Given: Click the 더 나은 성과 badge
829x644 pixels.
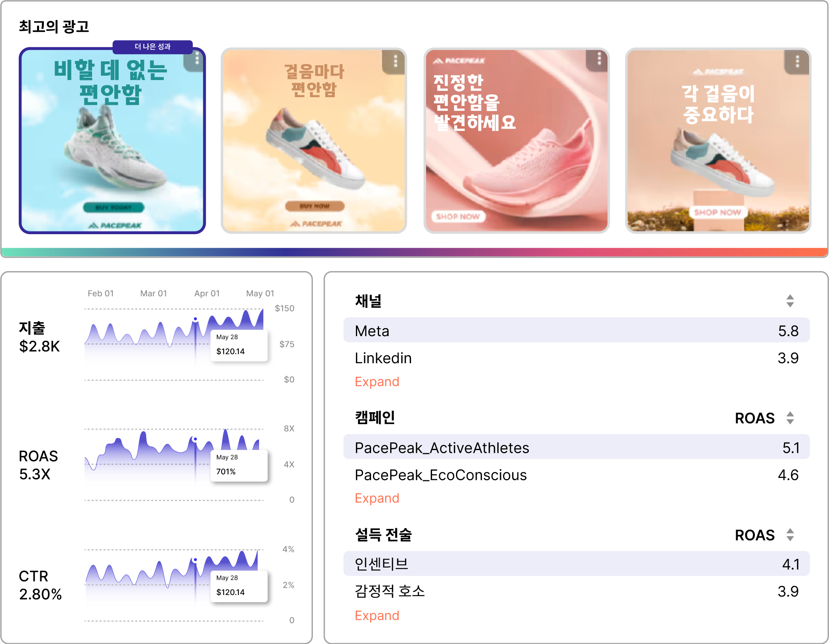Looking at the screenshot, I should 153,47.
